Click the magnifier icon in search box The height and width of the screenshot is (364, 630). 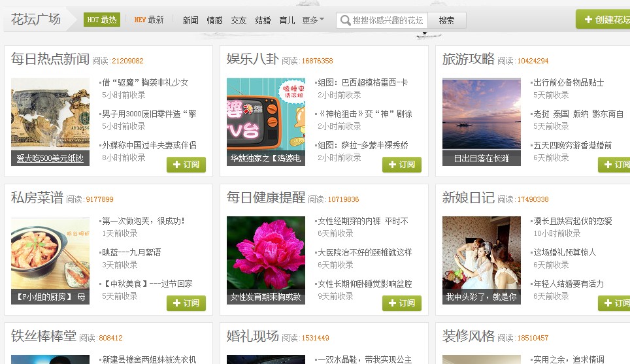point(345,20)
